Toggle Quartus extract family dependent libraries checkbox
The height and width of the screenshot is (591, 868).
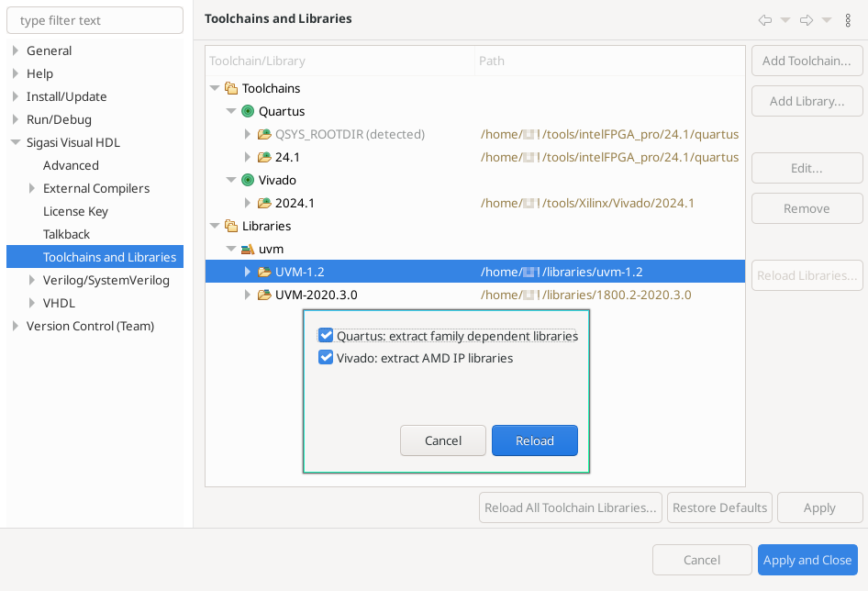[x=326, y=336]
